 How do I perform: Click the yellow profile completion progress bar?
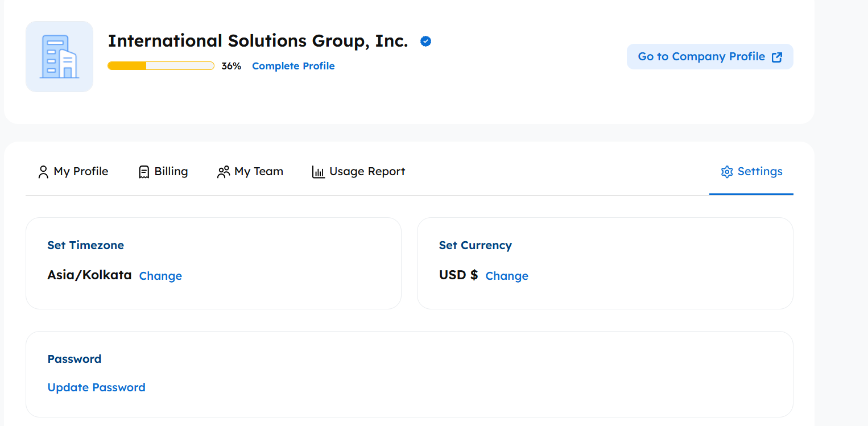(160, 66)
